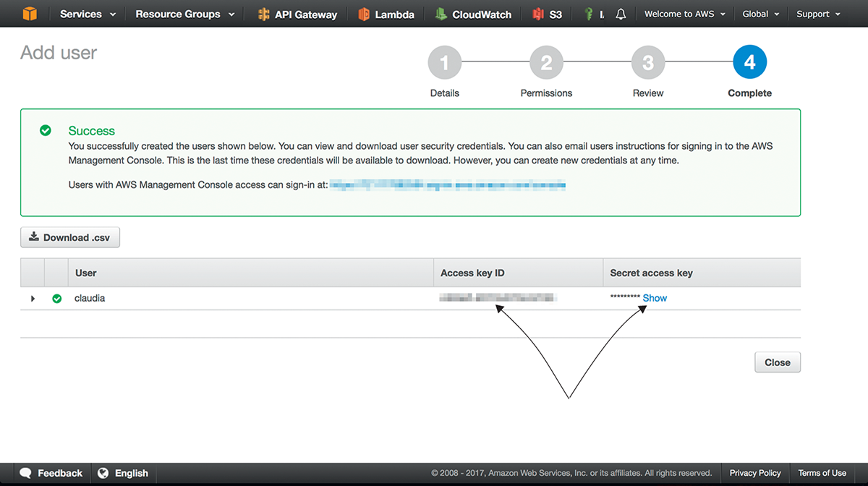Click the Feedback speech bubble button

51,473
